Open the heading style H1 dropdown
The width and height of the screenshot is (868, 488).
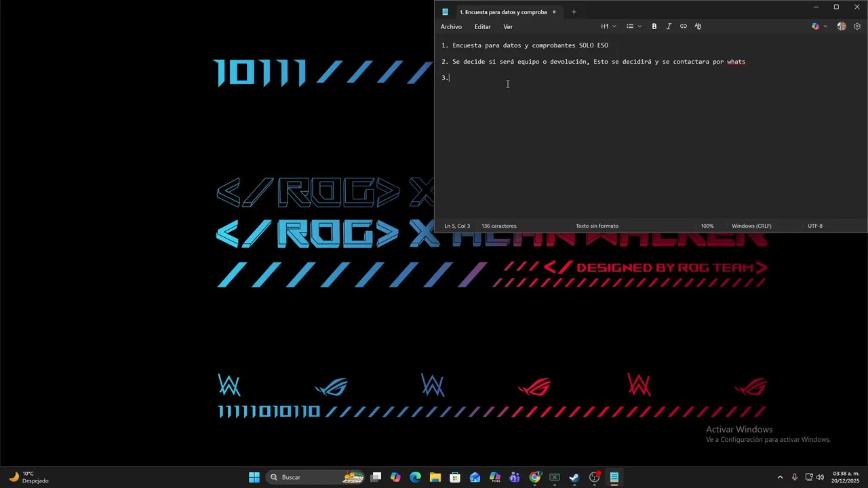click(x=608, y=26)
